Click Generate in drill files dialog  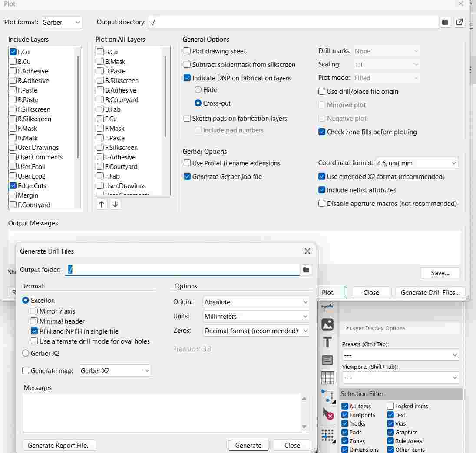click(x=248, y=445)
